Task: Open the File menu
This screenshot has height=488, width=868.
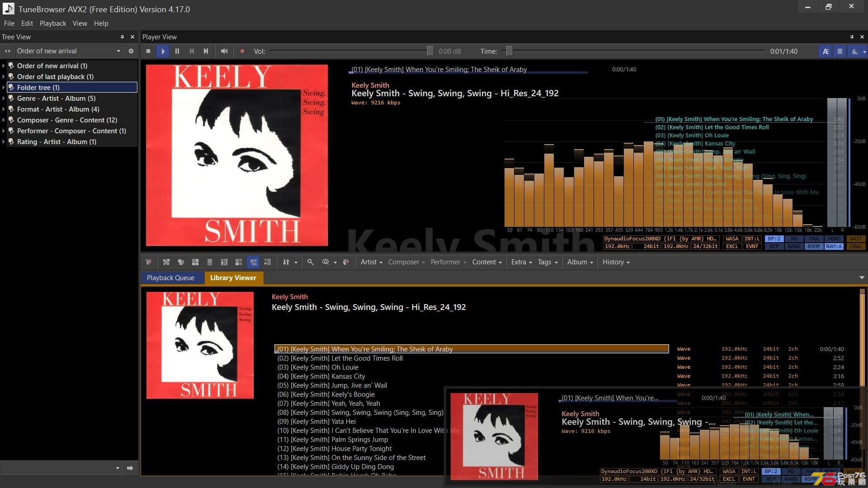Action: (9, 23)
